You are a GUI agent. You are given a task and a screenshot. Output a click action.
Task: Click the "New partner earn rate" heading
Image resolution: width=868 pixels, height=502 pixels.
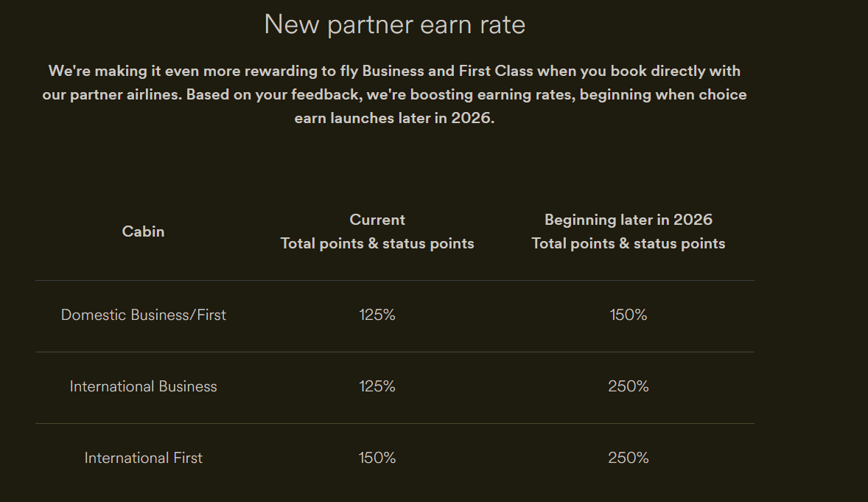394,25
